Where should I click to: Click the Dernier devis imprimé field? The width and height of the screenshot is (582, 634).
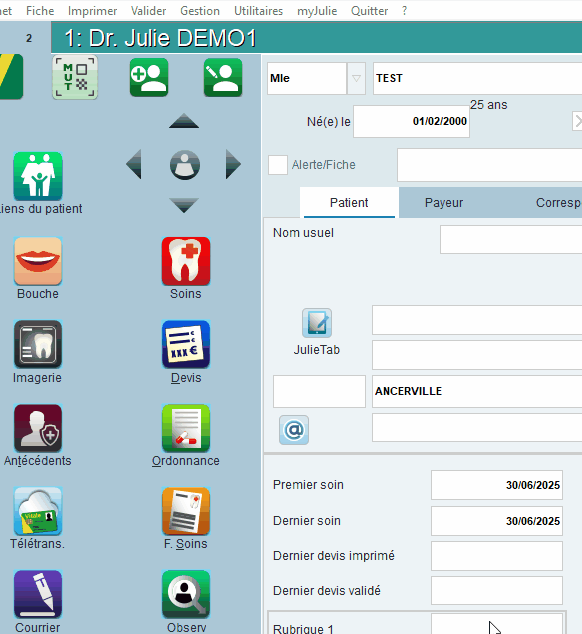coord(497,556)
